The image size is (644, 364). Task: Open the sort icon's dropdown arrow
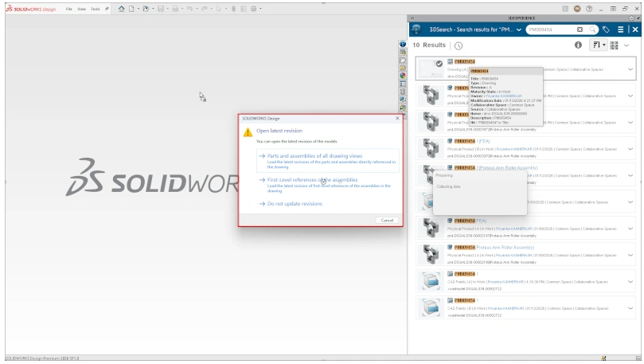[603, 45]
